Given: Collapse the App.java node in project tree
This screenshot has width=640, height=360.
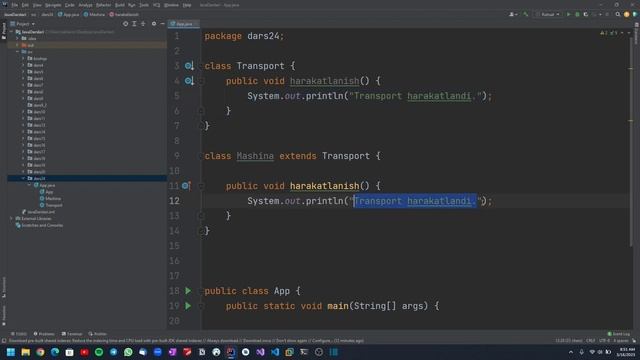Looking at the screenshot, I should [29, 185].
